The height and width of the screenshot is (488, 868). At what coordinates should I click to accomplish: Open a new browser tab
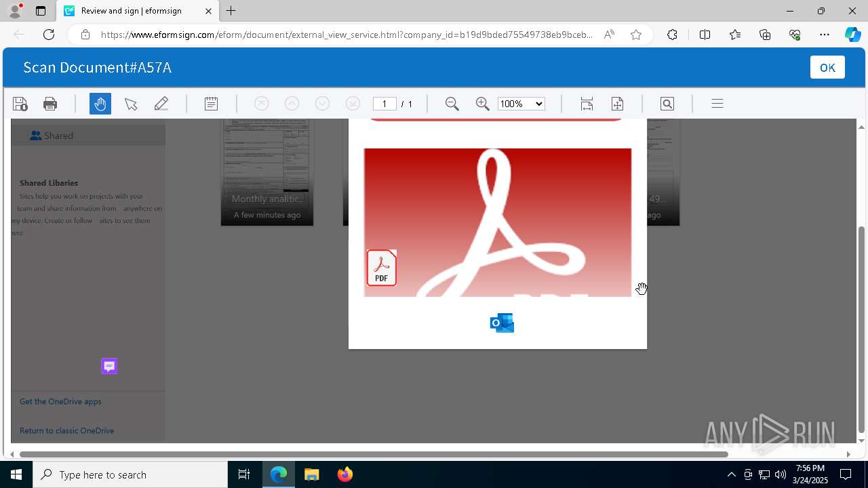click(231, 11)
